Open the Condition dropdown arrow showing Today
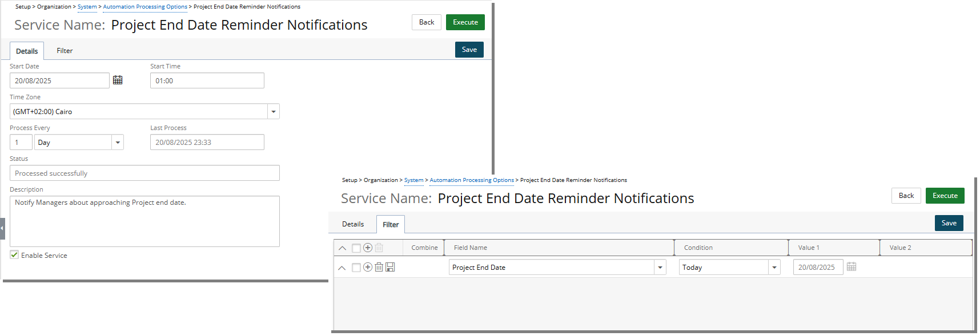This screenshot has width=980, height=336. pyautogui.click(x=774, y=267)
